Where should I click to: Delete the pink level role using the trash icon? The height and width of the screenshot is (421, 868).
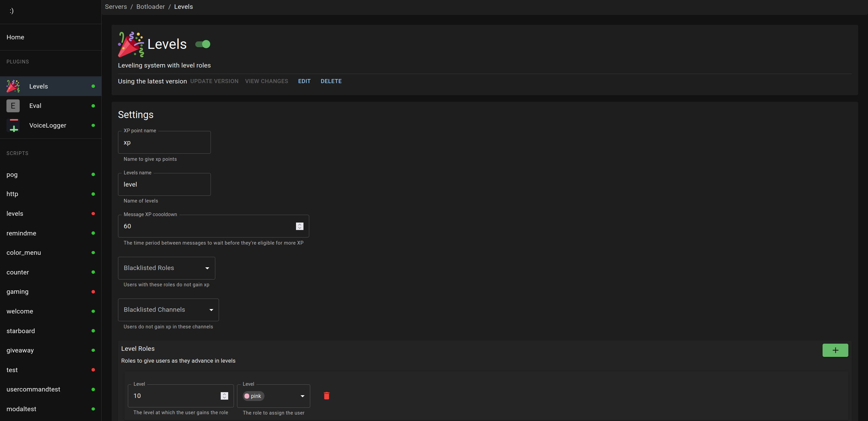[x=327, y=396]
